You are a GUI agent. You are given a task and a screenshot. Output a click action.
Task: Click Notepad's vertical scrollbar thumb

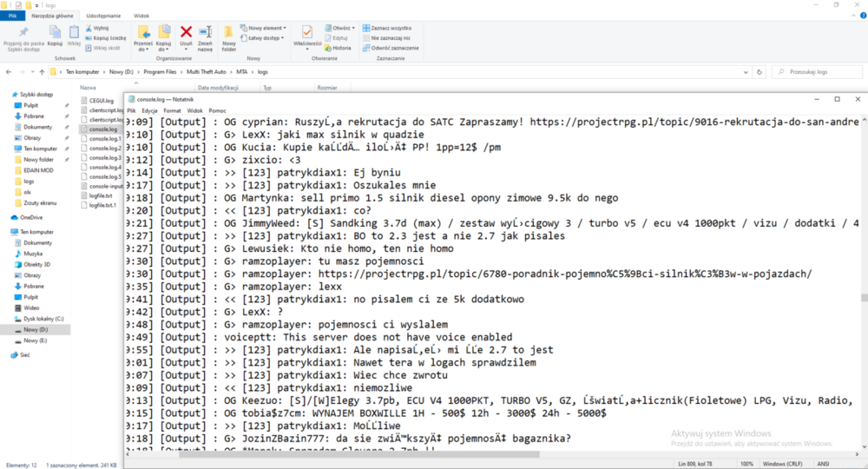click(x=864, y=298)
